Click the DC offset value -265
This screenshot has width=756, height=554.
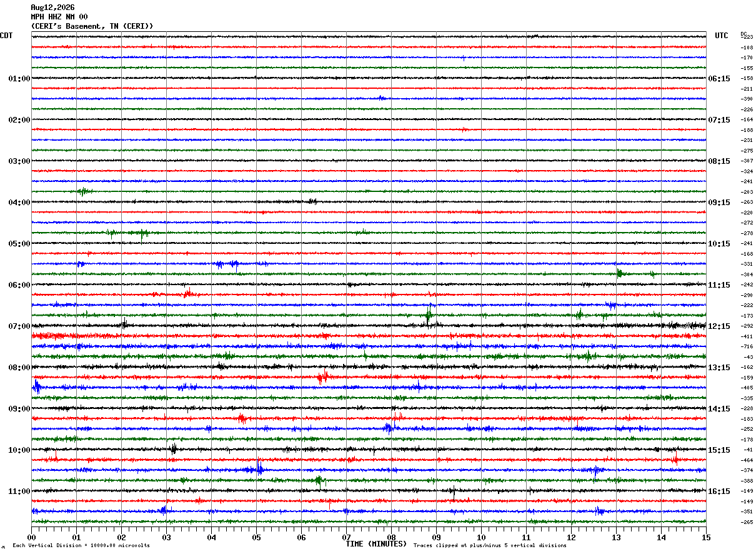click(x=747, y=522)
